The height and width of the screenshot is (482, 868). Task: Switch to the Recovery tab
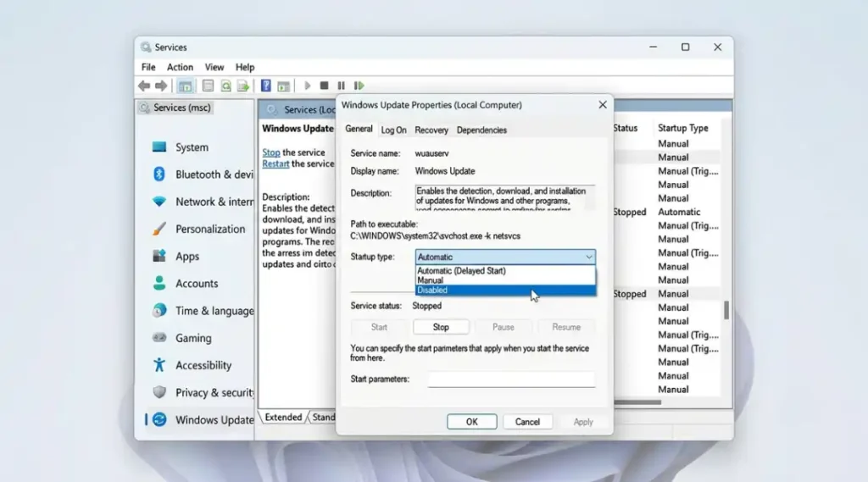431,130
